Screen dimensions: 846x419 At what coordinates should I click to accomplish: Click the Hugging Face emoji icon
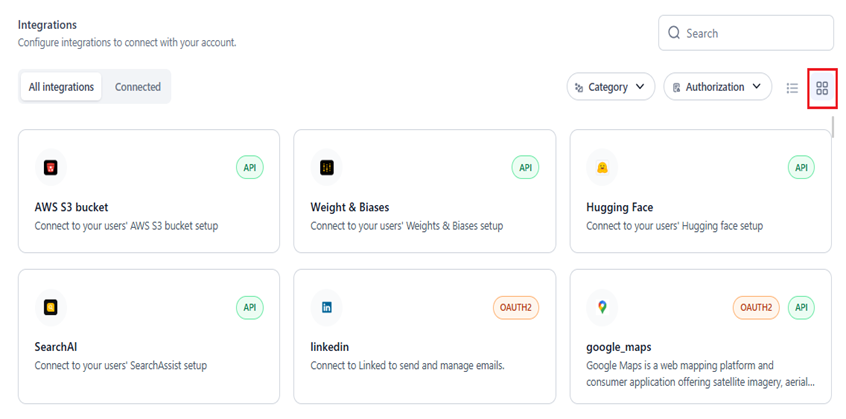click(603, 168)
